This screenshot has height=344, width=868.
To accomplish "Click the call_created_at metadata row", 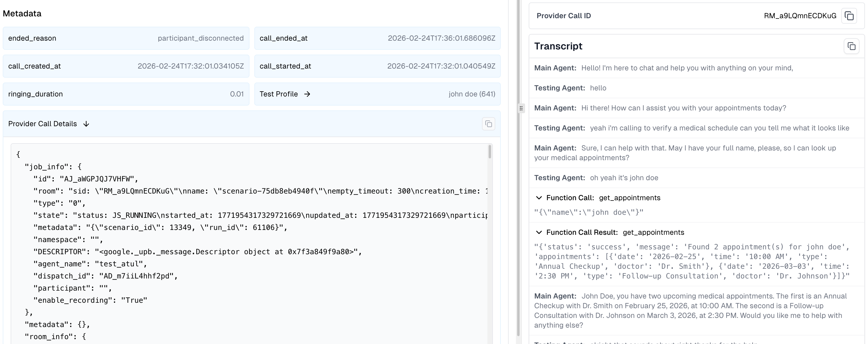I will tap(126, 66).
